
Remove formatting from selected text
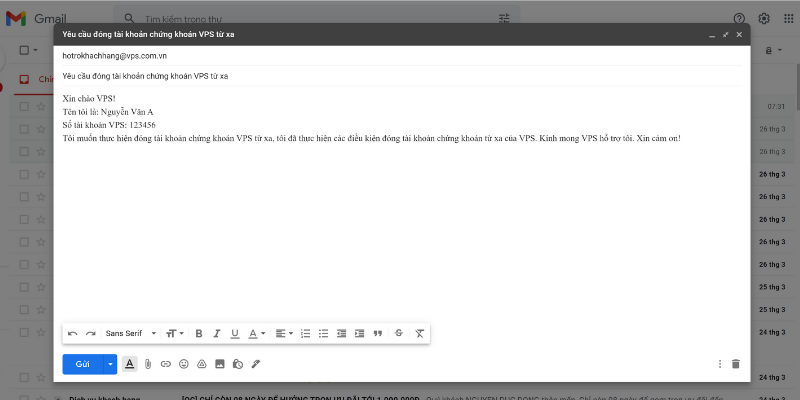tap(419, 334)
